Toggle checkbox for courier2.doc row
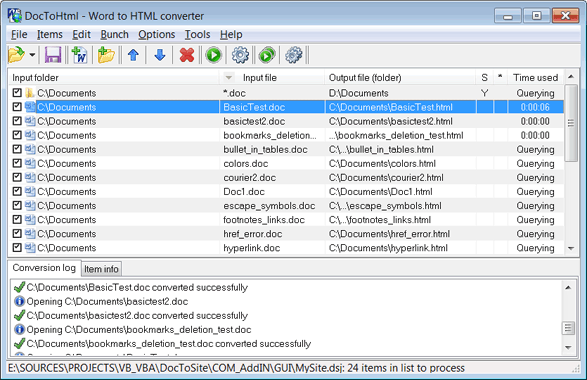This screenshot has width=587, height=380. pos(17,177)
